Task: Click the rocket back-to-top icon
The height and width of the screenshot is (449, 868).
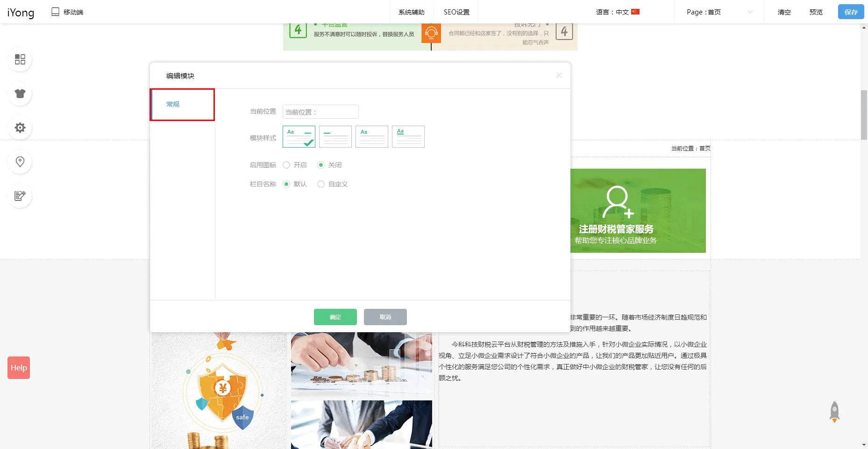Action: tap(834, 412)
